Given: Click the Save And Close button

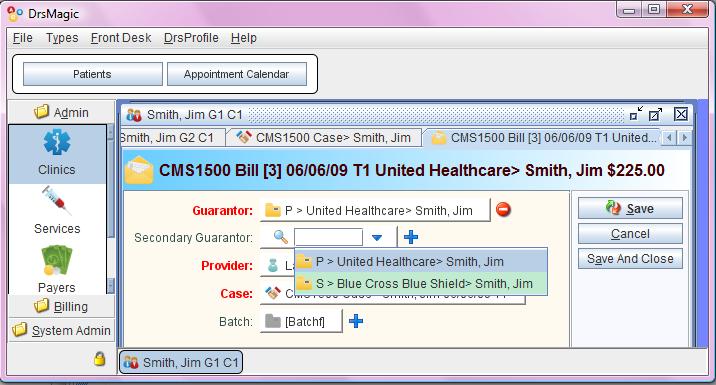Looking at the screenshot, I should (630, 259).
